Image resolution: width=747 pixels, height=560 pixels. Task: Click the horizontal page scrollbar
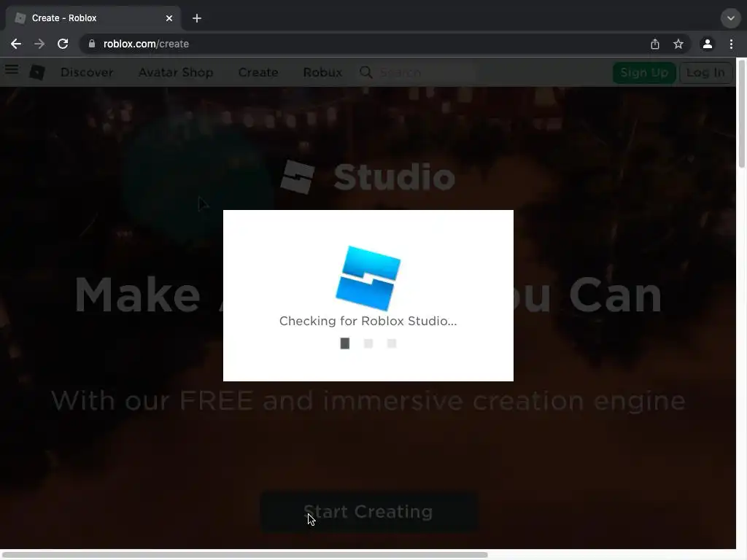point(245,555)
